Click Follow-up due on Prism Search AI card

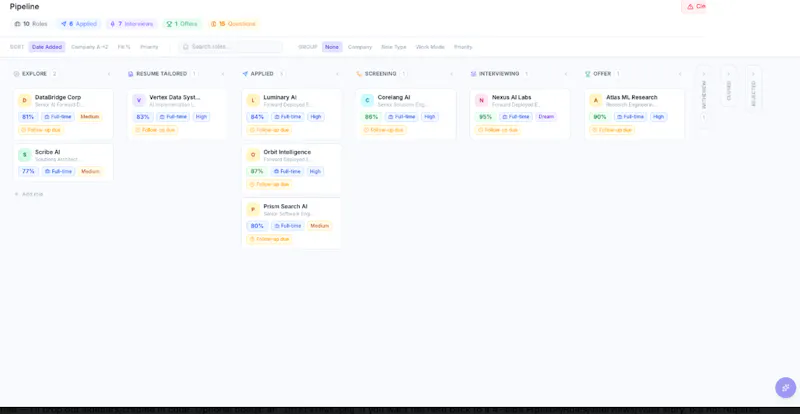[269, 239]
